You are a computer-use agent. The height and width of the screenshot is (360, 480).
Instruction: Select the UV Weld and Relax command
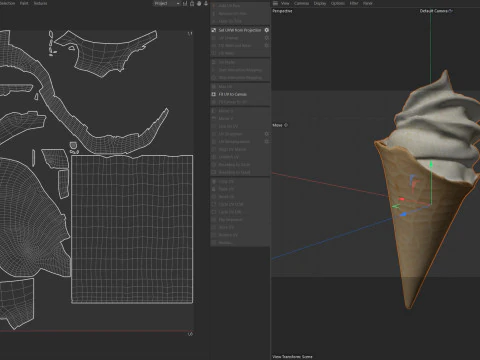(231, 45)
